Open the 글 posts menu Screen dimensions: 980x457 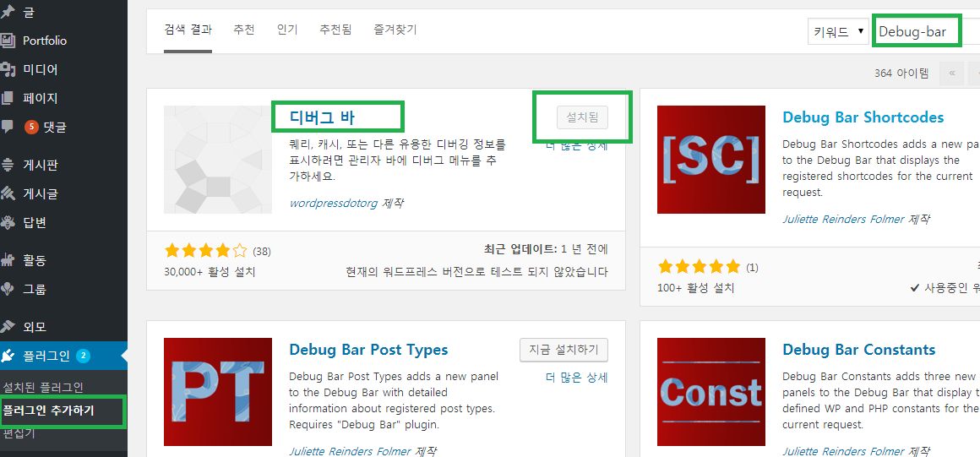pos(28,12)
